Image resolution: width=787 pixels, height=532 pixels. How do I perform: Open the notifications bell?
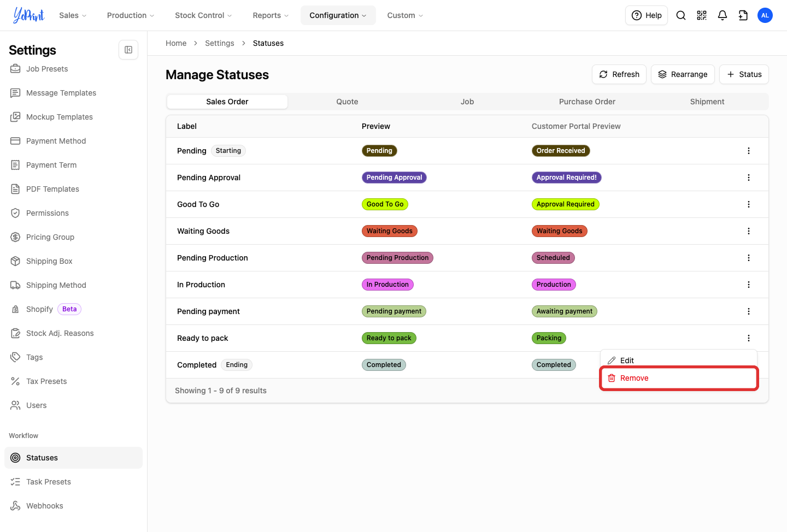(723, 15)
